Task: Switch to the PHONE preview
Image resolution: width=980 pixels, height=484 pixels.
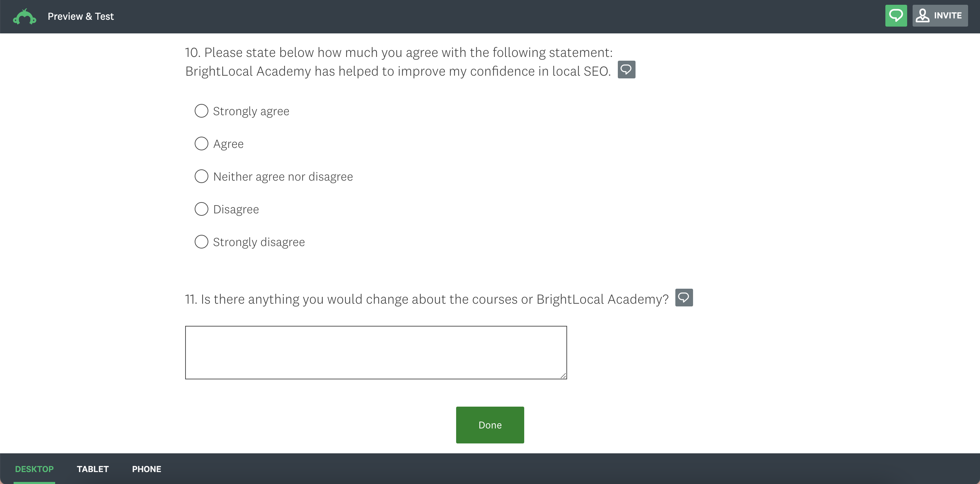Action: pos(146,469)
